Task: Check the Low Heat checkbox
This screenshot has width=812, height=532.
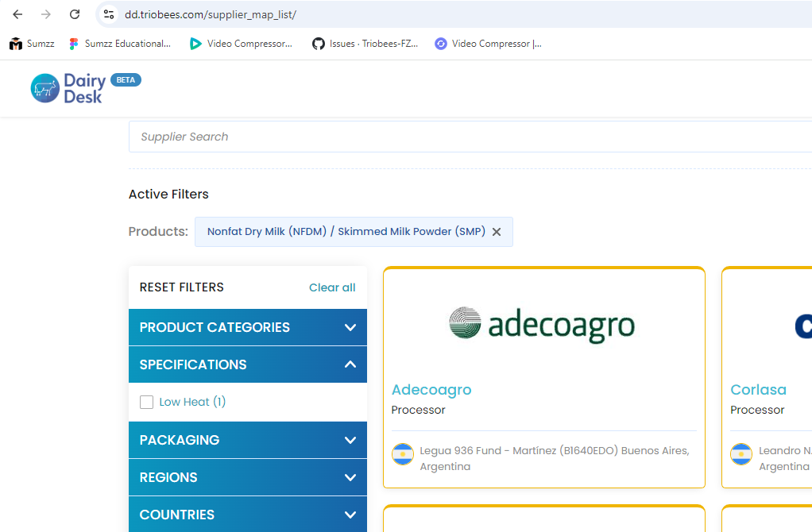Action: [x=146, y=403]
